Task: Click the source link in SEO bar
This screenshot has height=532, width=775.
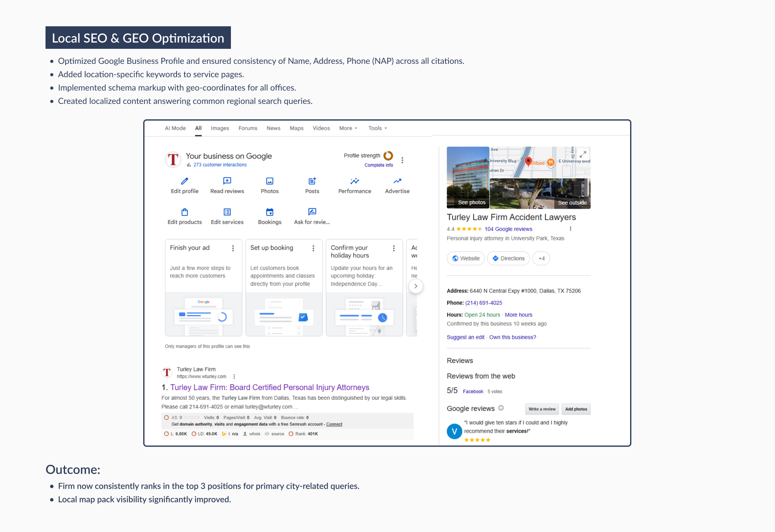Action: tap(274, 434)
